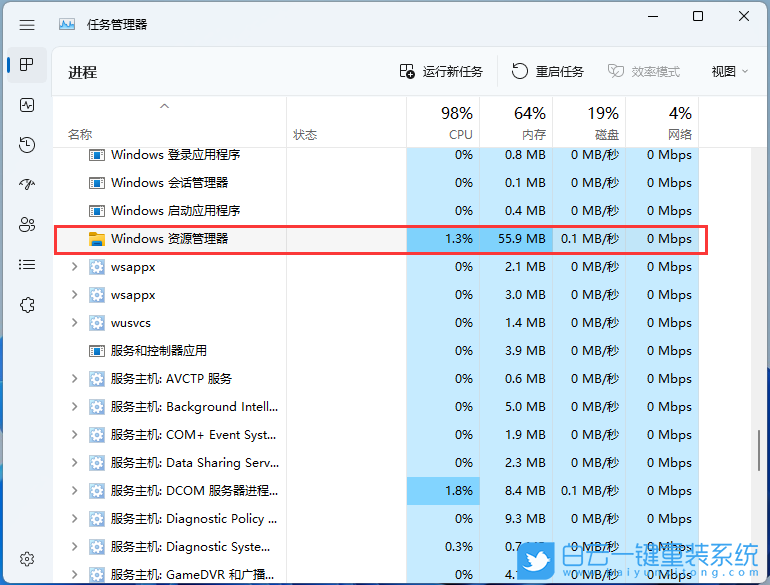Click the 服务主机: Diagnostic Policy gear icon
Viewport: 770px width, 585px height.
coord(97,519)
